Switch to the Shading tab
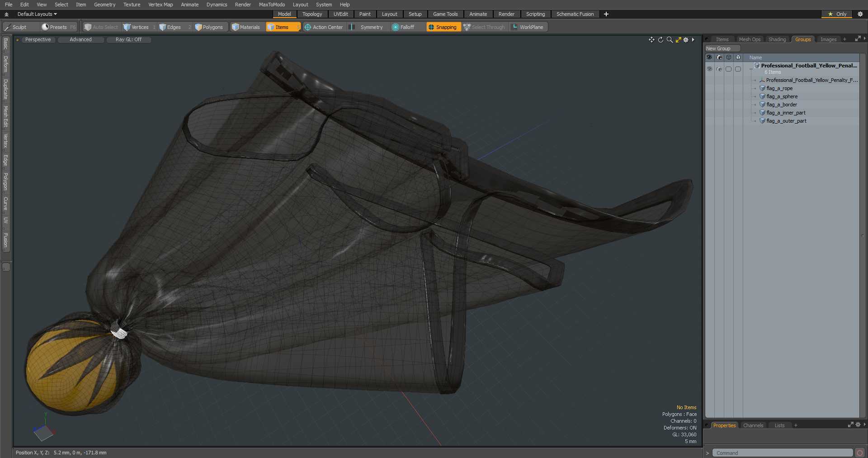 click(777, 39)
